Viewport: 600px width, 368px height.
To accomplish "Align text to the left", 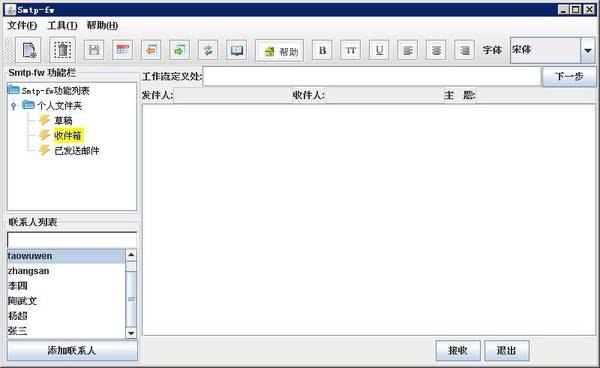I will point(408,50).
